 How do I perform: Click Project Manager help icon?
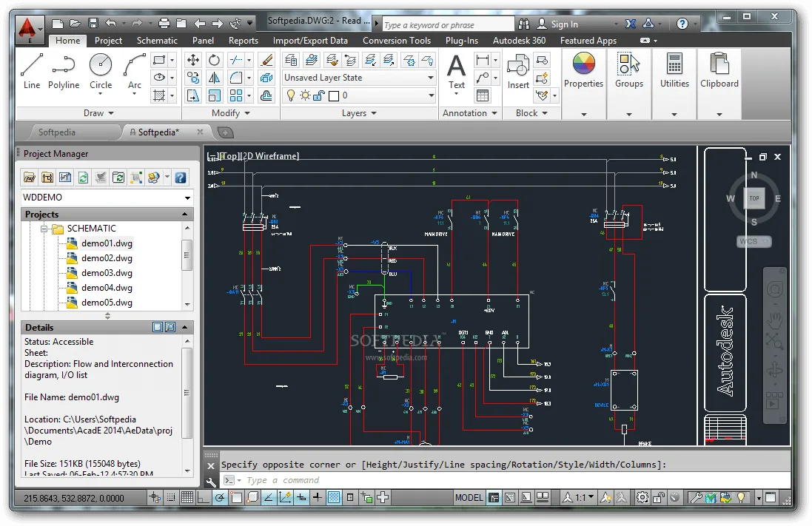pos(180,178)
